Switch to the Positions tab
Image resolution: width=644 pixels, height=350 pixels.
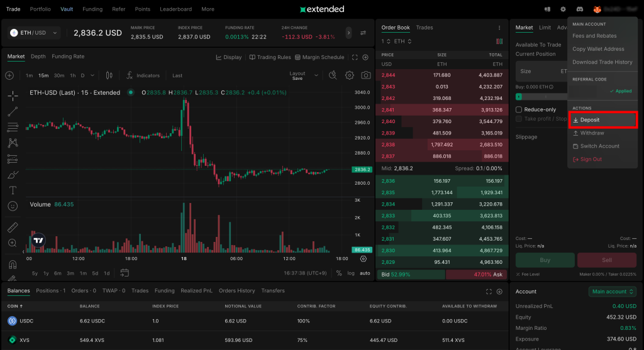pos(50,291)
